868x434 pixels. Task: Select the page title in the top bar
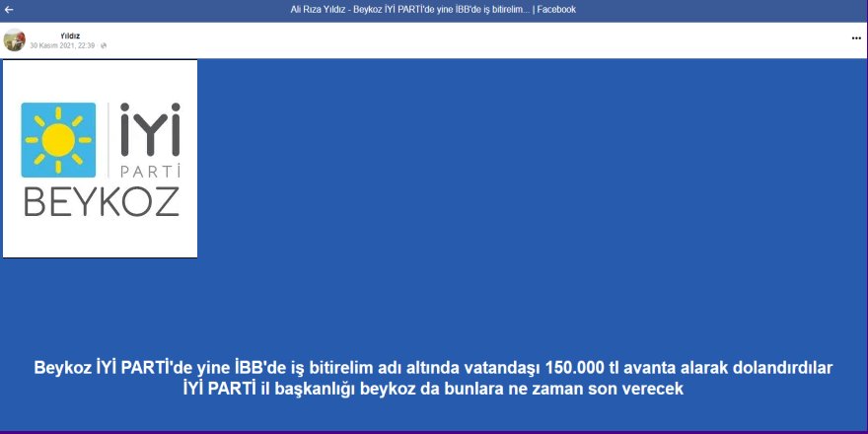(x=433, y=10)
